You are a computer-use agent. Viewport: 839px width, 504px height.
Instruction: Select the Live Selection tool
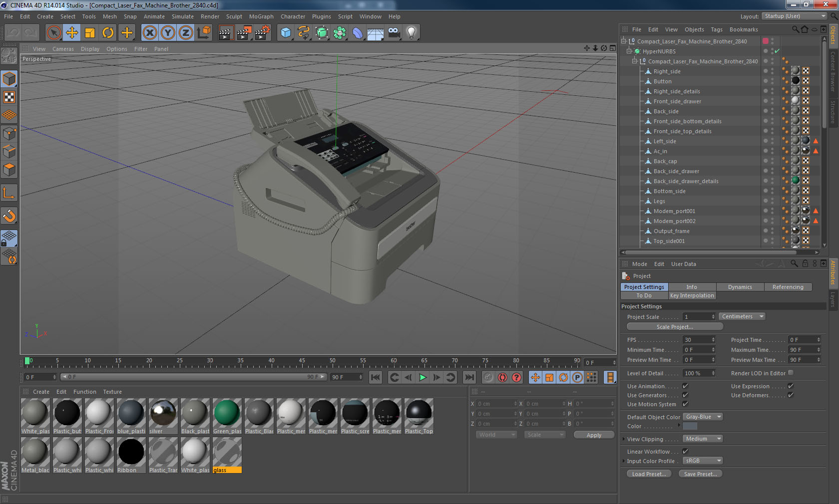coord(53,32)
